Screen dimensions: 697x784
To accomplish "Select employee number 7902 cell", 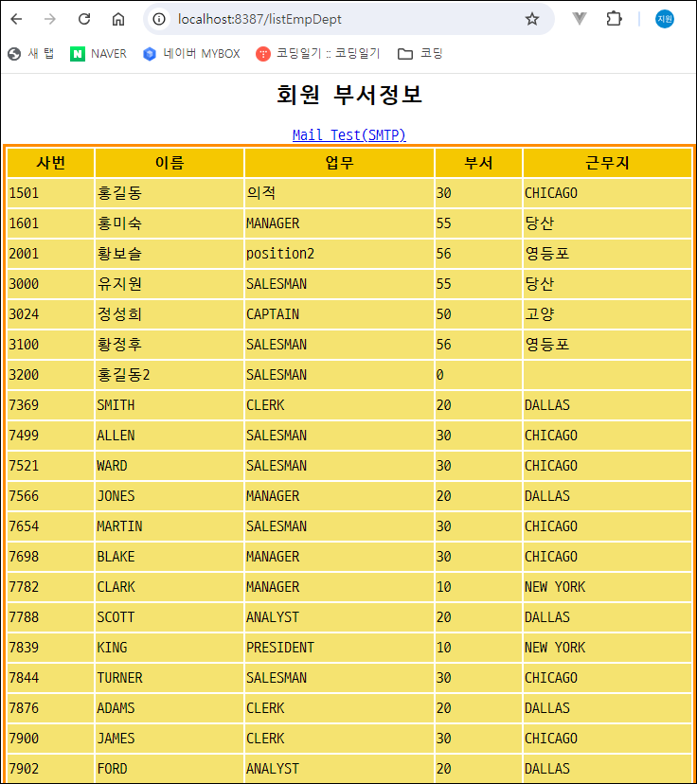I will tap(50, 769).
